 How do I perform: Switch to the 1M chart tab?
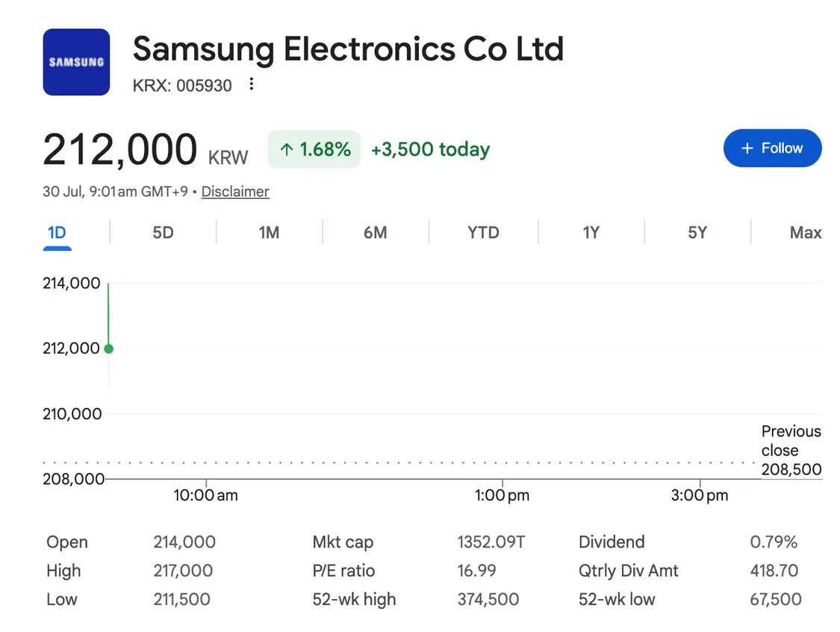(x=269, y=232)
